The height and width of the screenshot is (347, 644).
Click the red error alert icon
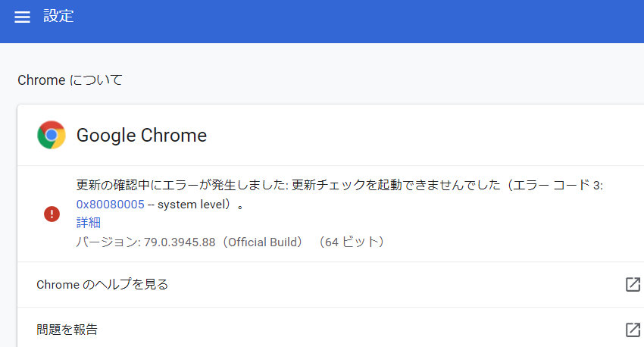click(x=52, y=214)
